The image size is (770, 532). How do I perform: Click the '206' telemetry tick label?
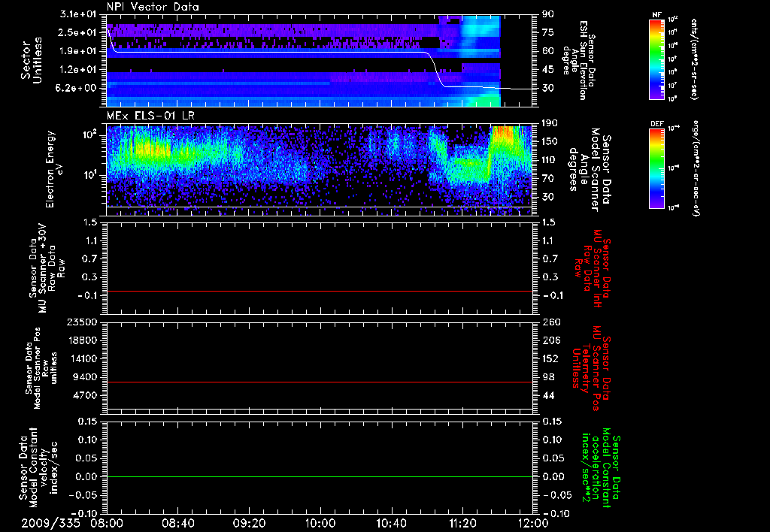click(x=550, y=340)
